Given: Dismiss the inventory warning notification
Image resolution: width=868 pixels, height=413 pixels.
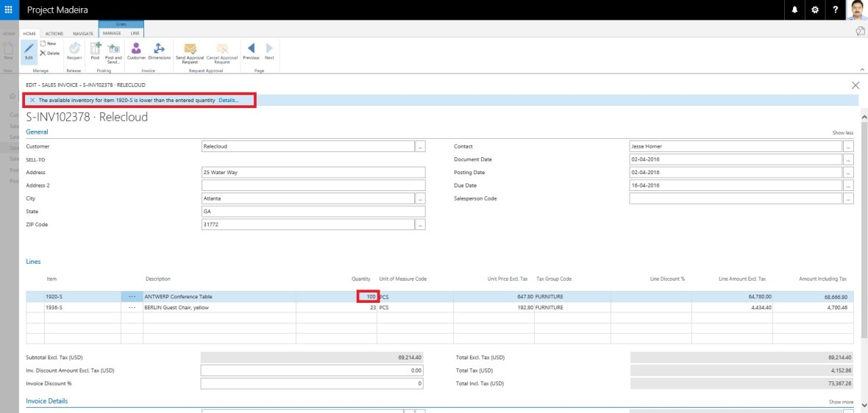Looking at the screenshot, I should [32, 100].
